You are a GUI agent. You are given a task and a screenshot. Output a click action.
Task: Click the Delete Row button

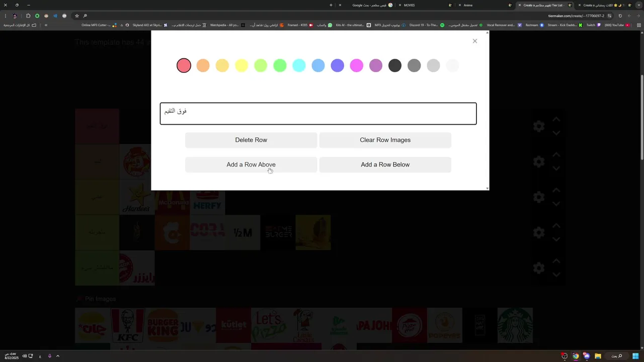[x=251, y=140]
